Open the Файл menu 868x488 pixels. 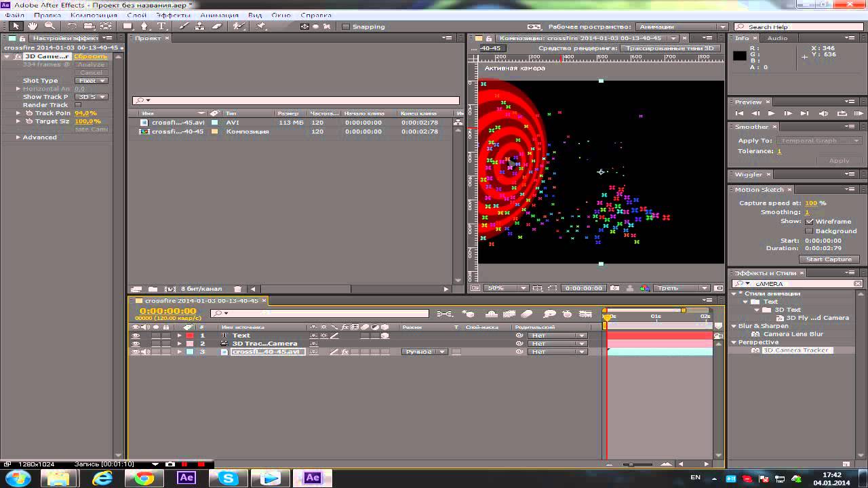14,15
